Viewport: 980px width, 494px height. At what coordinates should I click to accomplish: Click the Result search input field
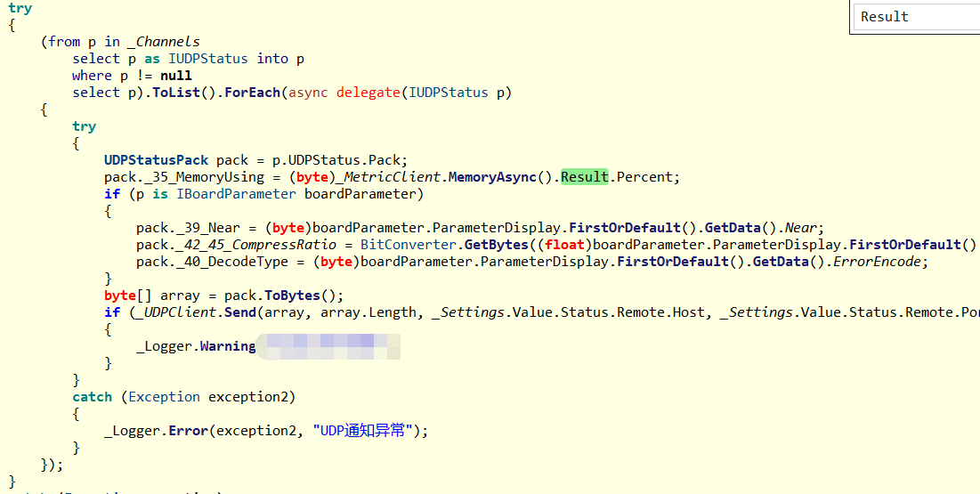pyautogui.click(x=915, y=17)
